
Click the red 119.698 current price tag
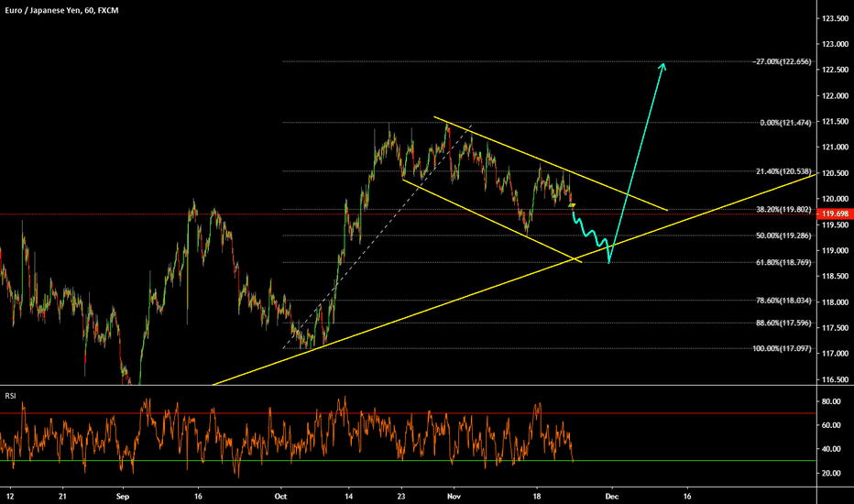point(833,214)
